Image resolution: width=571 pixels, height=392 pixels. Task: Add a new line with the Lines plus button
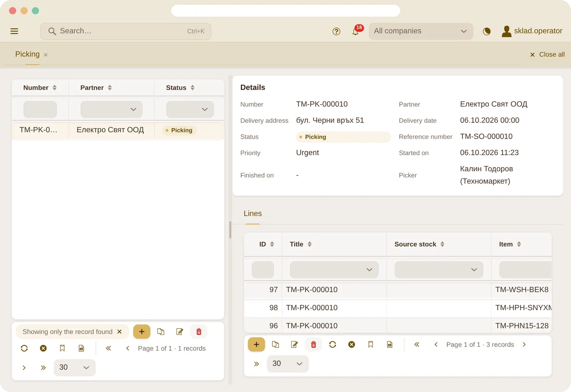click(x=256, y=344)
